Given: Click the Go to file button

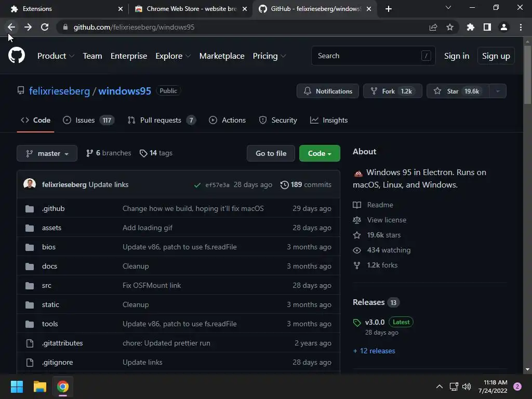Looking at the screenshot, I should tap(271, 153).
